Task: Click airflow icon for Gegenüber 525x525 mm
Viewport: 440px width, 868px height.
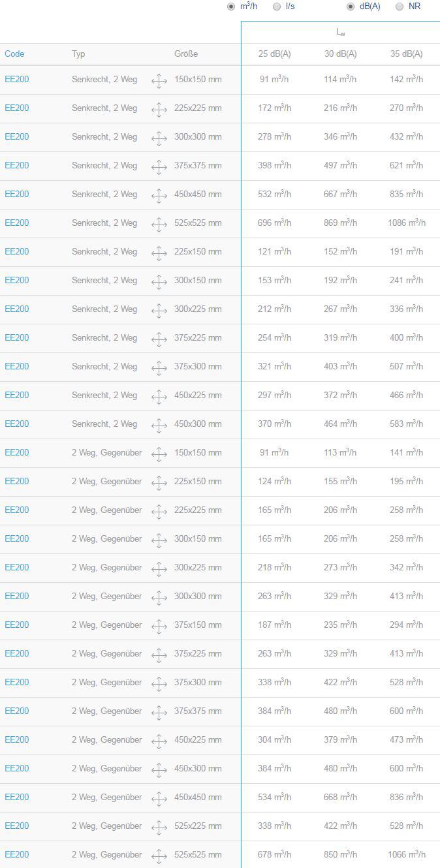Action: tap(159, 856)
